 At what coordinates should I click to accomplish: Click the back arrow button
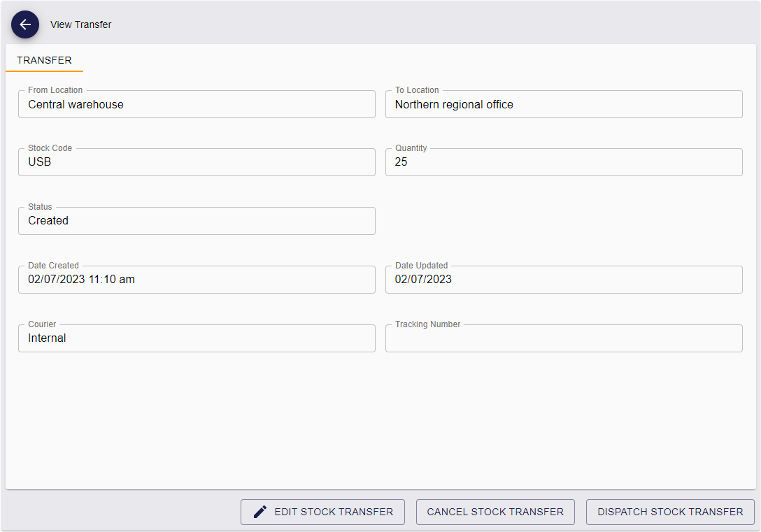click(x=25, y=24)
